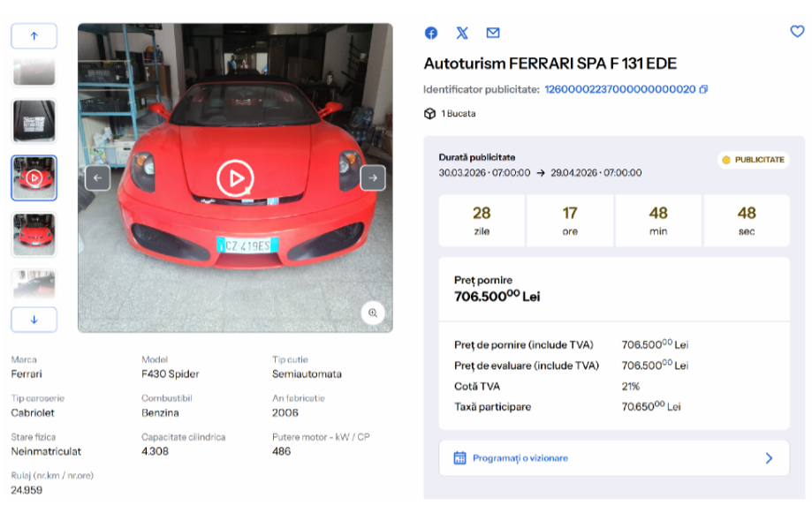Select the red Ferrari front view thumbnail below the video
812x513 pixels.
pos(34,235)
